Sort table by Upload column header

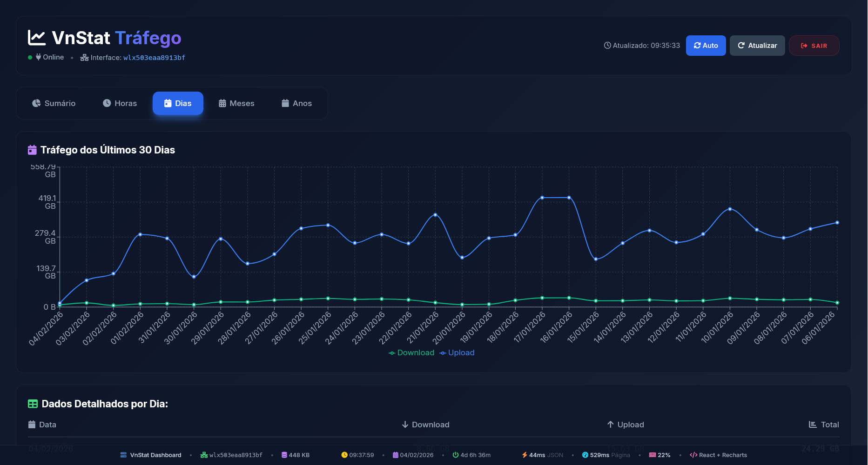point(626,425)
